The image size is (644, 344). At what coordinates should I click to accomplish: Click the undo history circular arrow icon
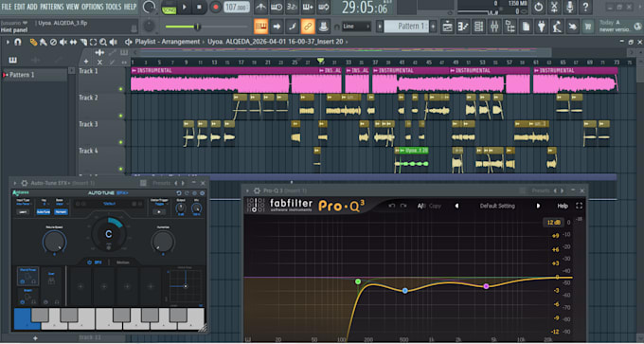point(539,7)
